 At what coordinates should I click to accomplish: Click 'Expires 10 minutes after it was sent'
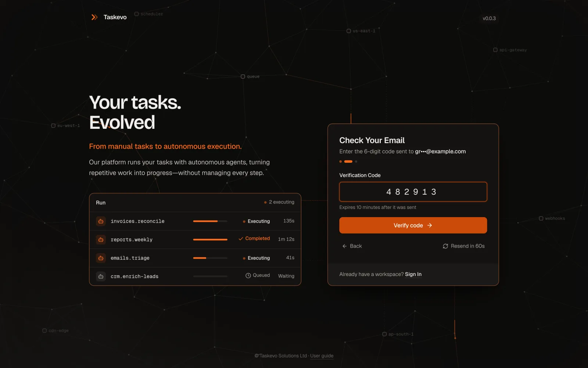point(378,207)
